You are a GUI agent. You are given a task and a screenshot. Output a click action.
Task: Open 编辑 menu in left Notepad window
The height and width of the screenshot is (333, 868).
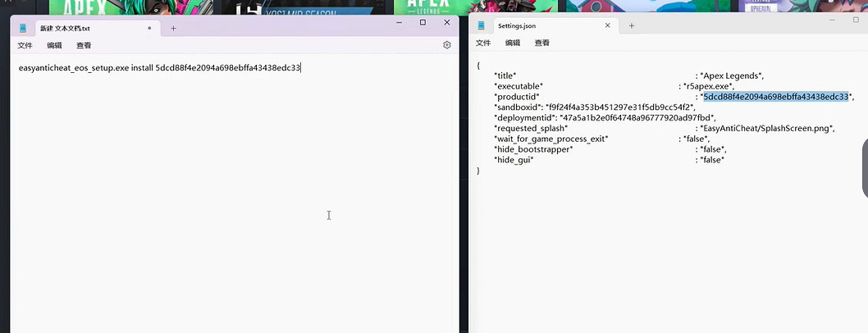pos(54,45)
